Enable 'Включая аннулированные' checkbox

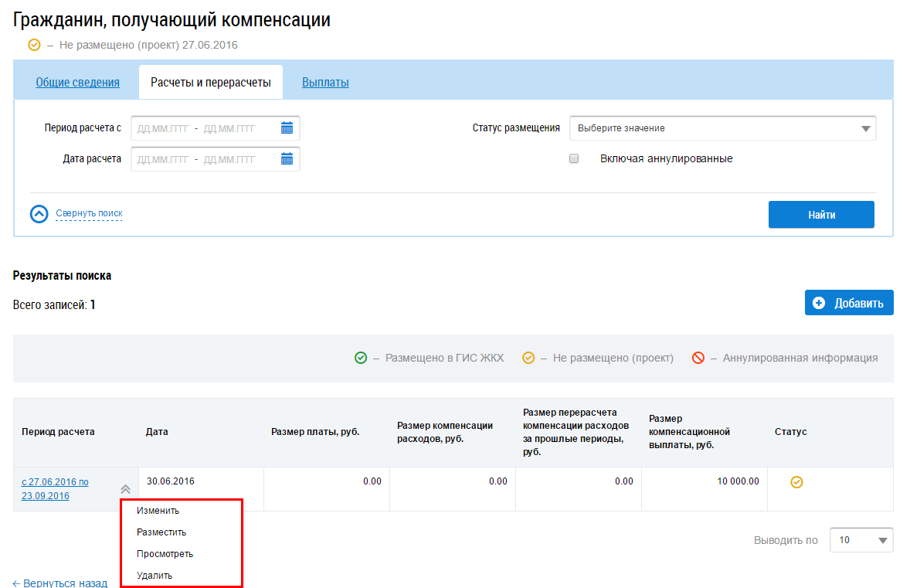pyautogui.click(x=574, y=158)
